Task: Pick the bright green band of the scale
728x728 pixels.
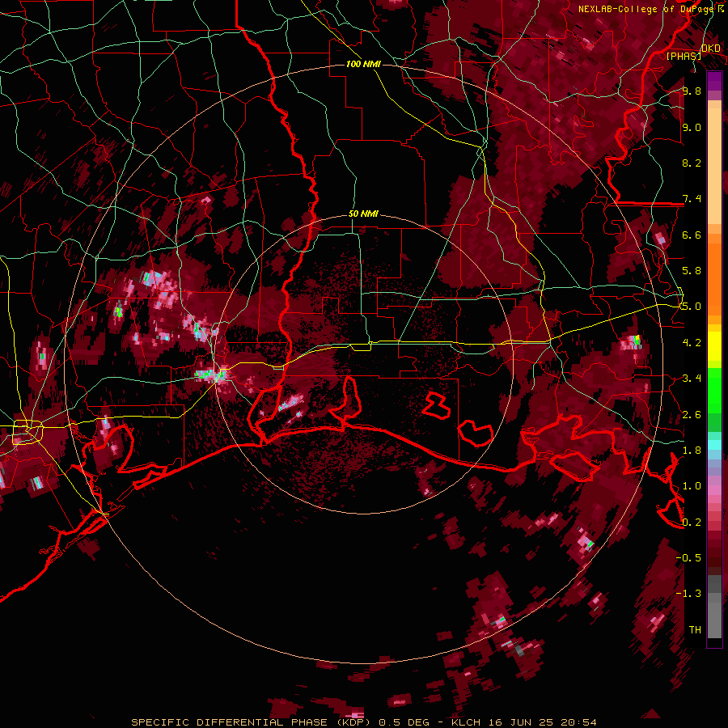Action: pos(714,391)
